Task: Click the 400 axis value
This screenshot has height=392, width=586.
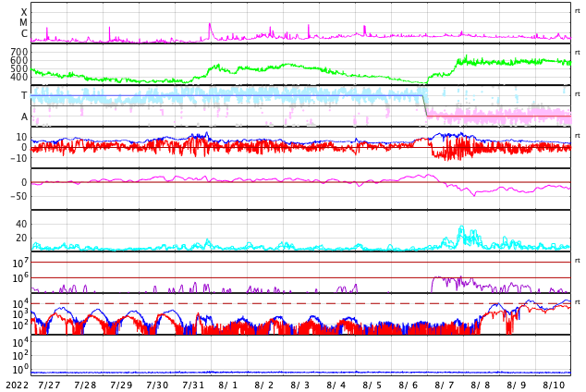Action: (19, 78)
